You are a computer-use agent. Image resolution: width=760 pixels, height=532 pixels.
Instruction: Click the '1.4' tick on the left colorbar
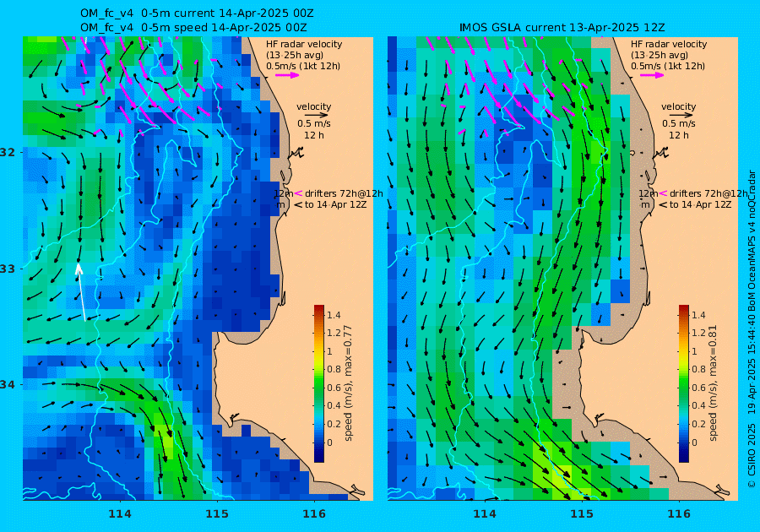pos(334,315)
